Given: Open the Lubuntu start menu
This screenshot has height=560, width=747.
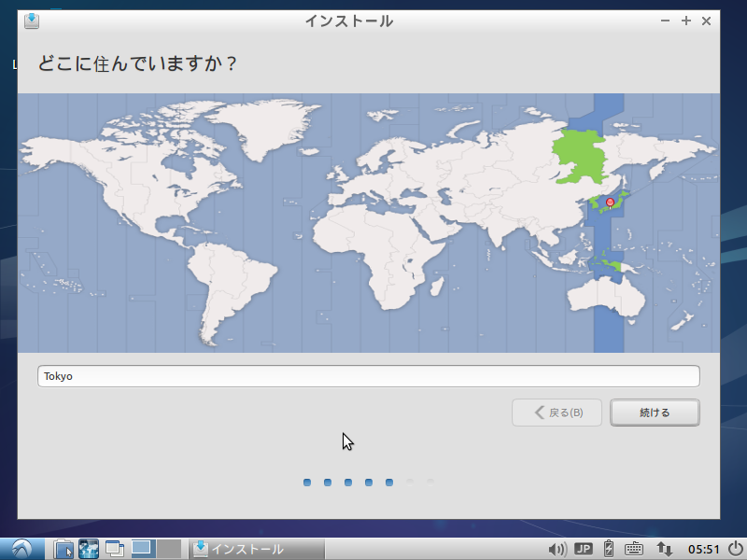Looking at the screenshot, I should (x=19, y=549).
